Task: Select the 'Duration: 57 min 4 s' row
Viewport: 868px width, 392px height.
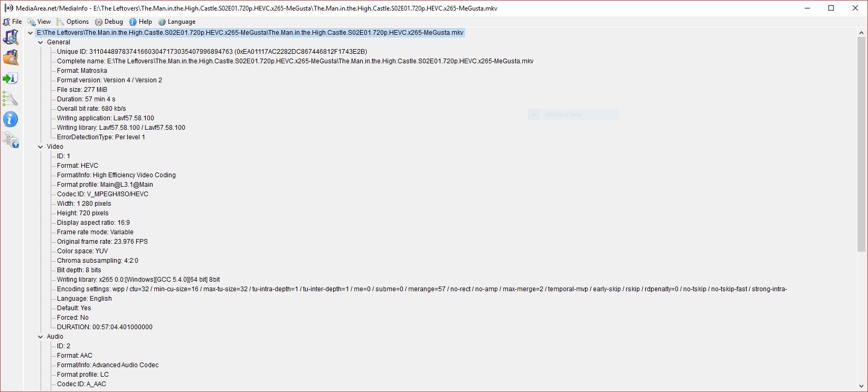Action: (x=86, y=99)
